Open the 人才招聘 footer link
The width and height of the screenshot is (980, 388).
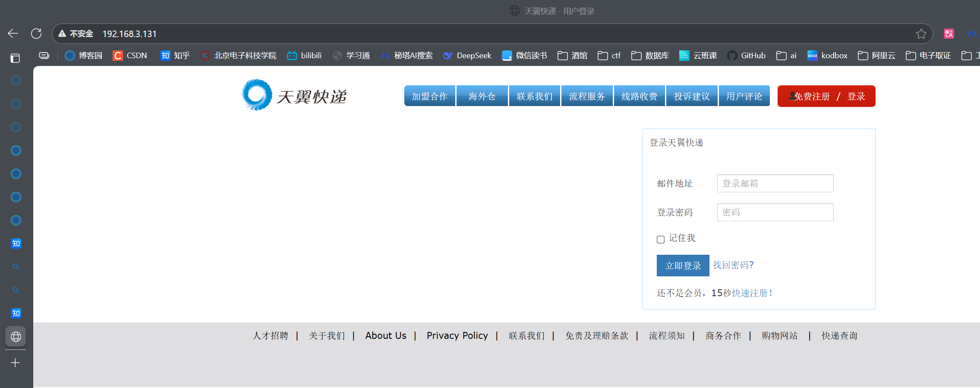coord(271,336)
